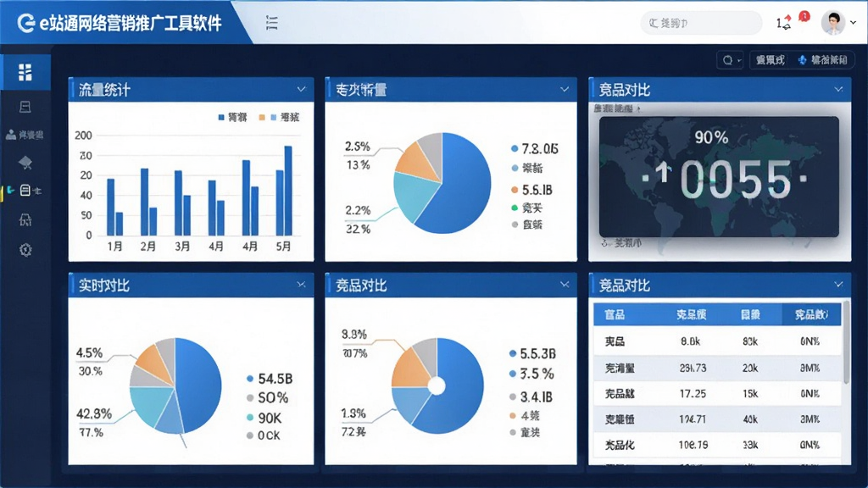This screenshot has height=488, width=868.
Task: Click the 1月 label on the bar chart
Action: (114, 247)
